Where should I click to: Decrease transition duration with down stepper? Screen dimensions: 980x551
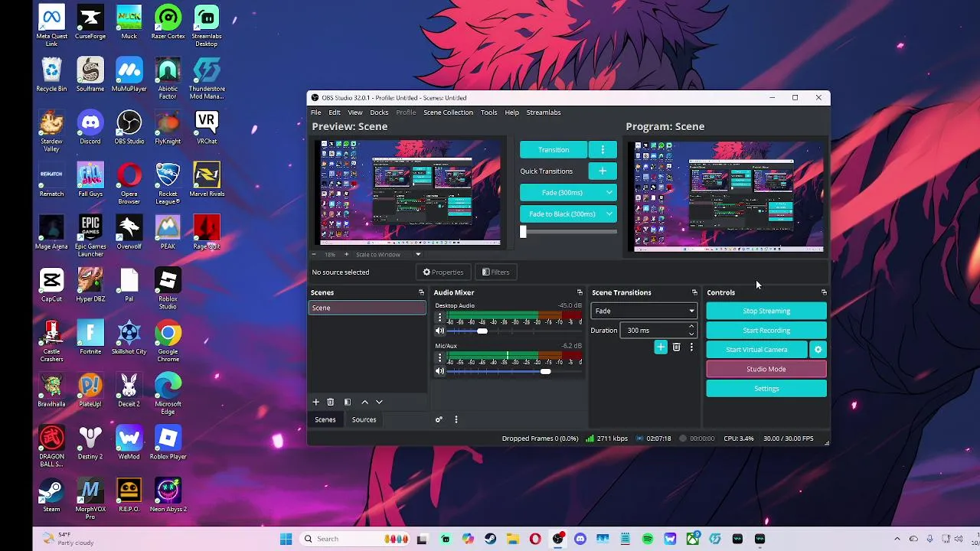coord(691,334)
